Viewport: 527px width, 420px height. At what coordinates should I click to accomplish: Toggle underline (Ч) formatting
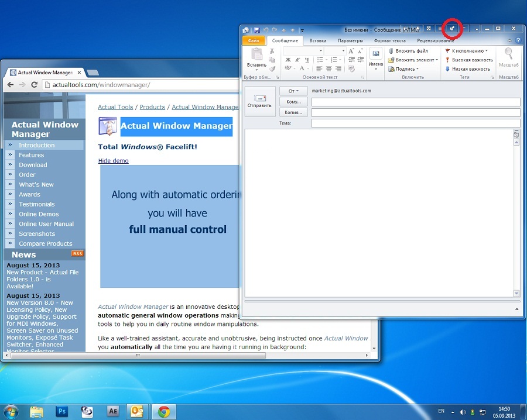pyautogui.click(x=307, y=60)
